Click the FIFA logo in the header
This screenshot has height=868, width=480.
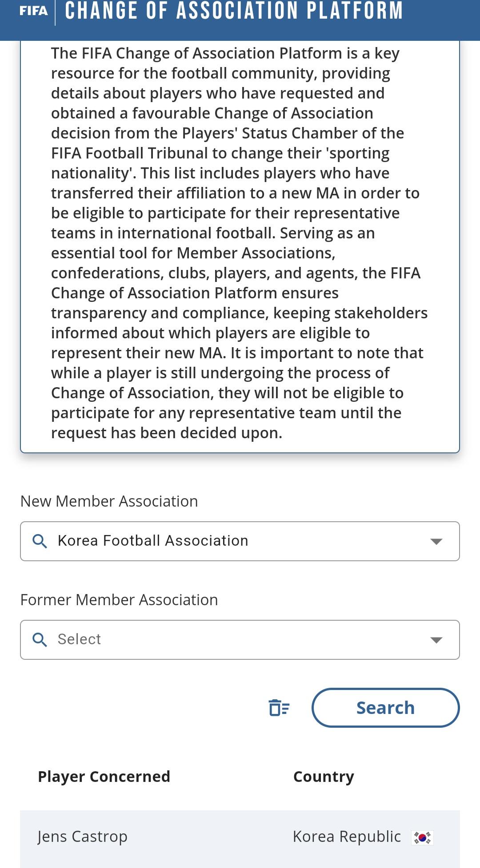[x=33, y=11]
